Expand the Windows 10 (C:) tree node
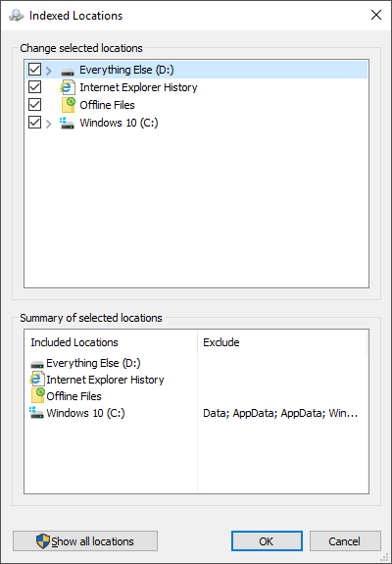Viewport: 392px width, 564px height. [49, 125]
